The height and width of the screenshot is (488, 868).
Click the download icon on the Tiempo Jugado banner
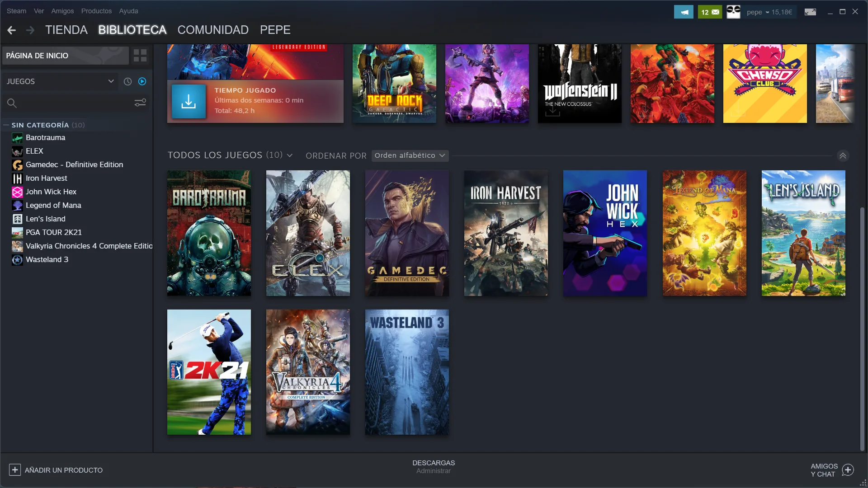(x=189, y=101)
